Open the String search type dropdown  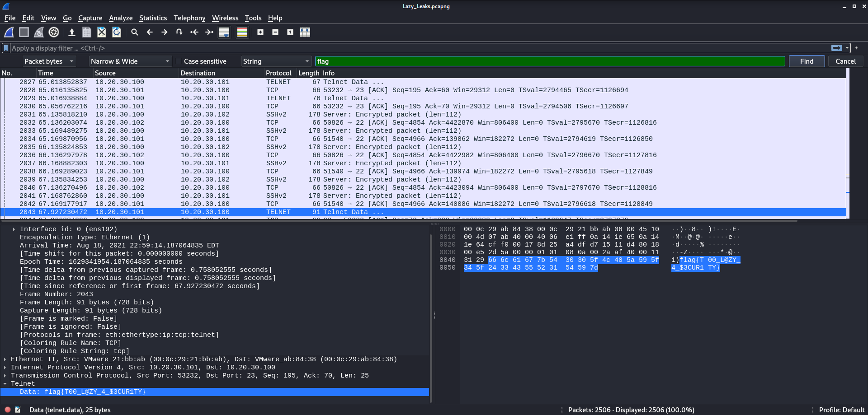[x=276, y=61]
